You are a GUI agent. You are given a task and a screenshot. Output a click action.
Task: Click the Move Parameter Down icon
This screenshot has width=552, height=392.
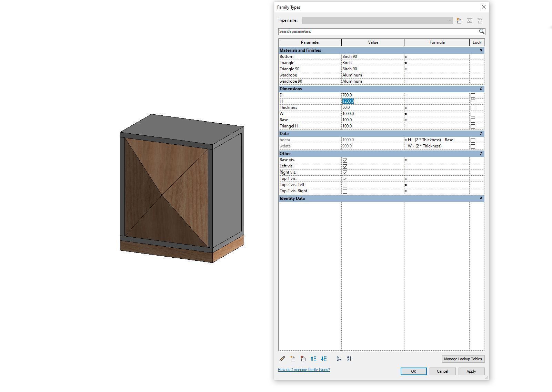[x=323, y=359]
